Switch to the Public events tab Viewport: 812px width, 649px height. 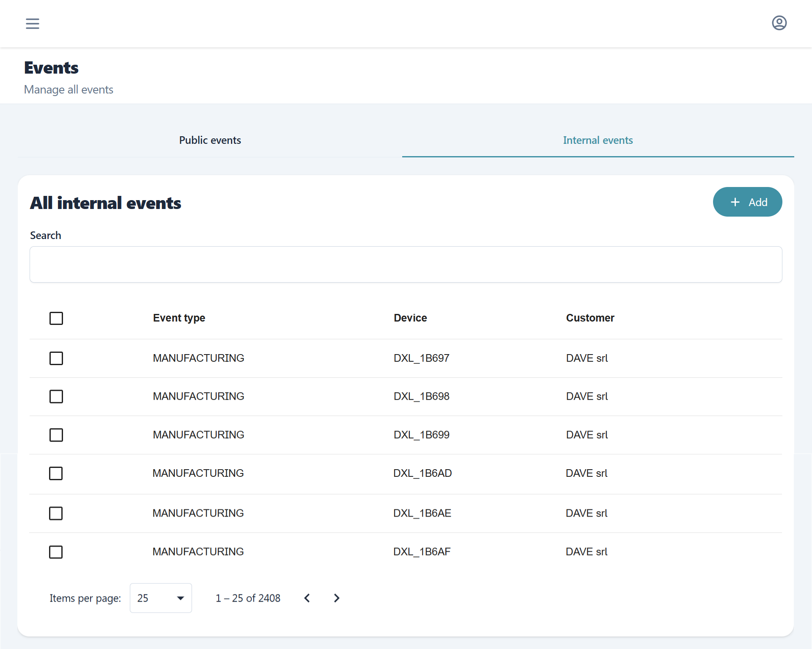[x=210, y=140]
